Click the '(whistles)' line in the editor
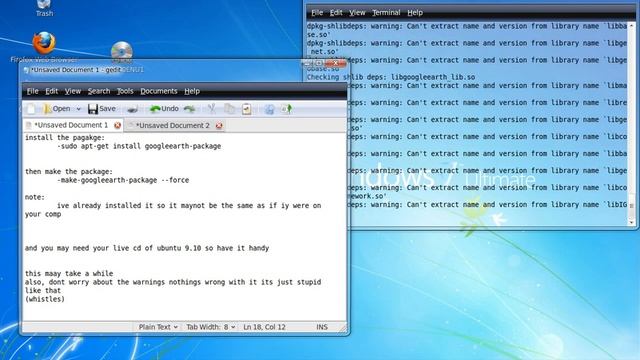The width and height of the screenshot is (640, 360). click(44, 299)
